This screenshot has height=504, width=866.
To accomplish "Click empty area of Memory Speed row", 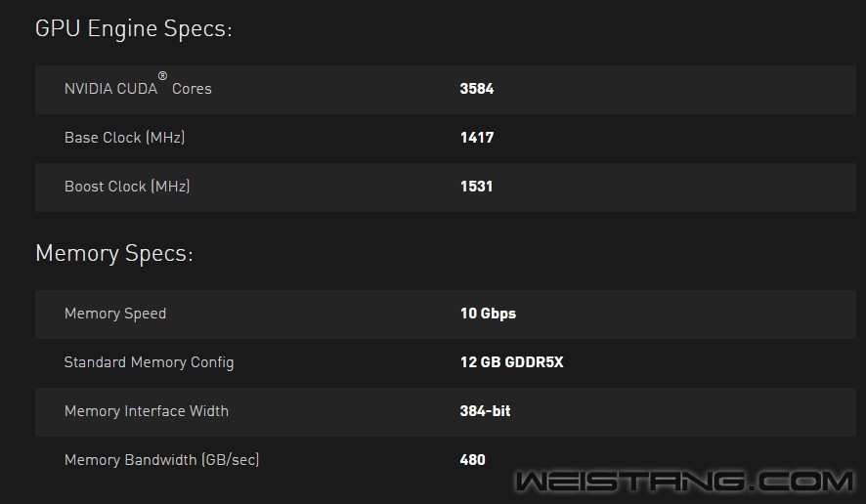I will pyautogui.click(x=685, y=315).
